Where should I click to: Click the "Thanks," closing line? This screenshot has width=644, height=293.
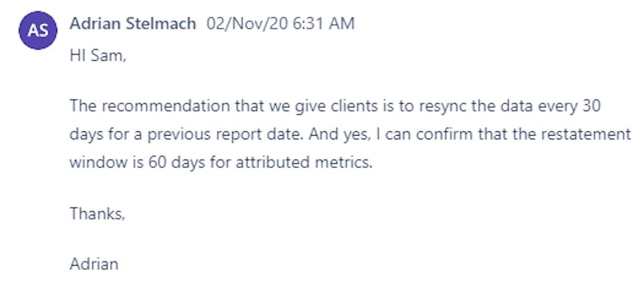coord(97,213)
